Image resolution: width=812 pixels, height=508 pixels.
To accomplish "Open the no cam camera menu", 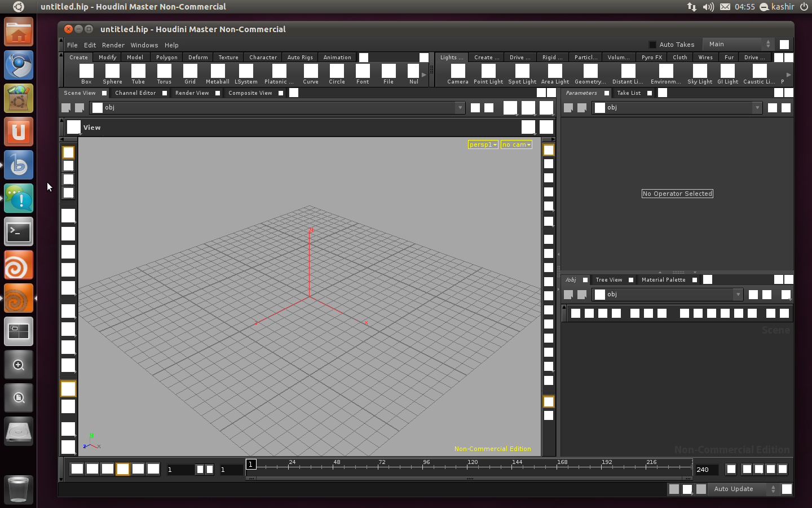I will click(x=517, y=144).
